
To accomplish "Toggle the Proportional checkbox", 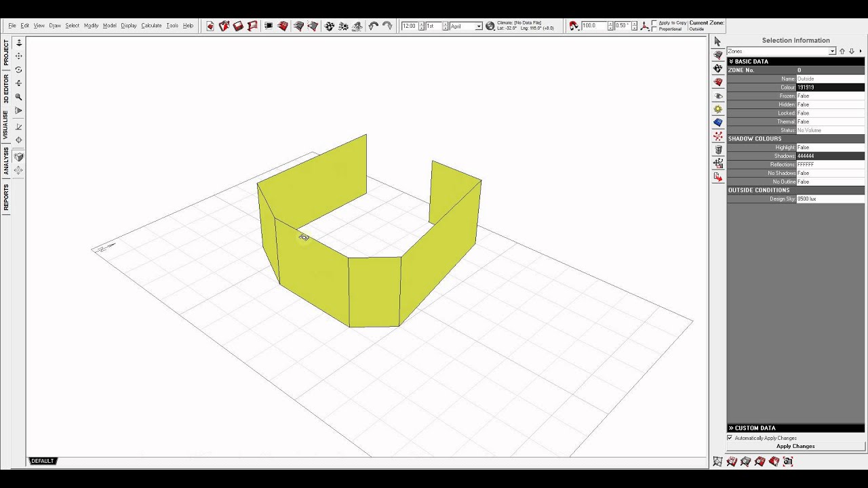I will point(654,29).
